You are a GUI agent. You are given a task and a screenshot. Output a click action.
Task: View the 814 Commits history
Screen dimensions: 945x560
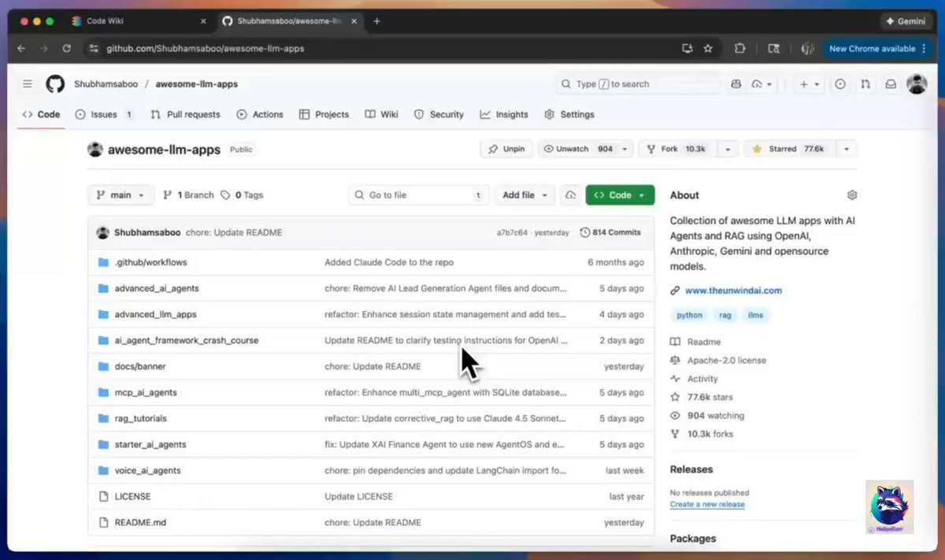point(610,232)
